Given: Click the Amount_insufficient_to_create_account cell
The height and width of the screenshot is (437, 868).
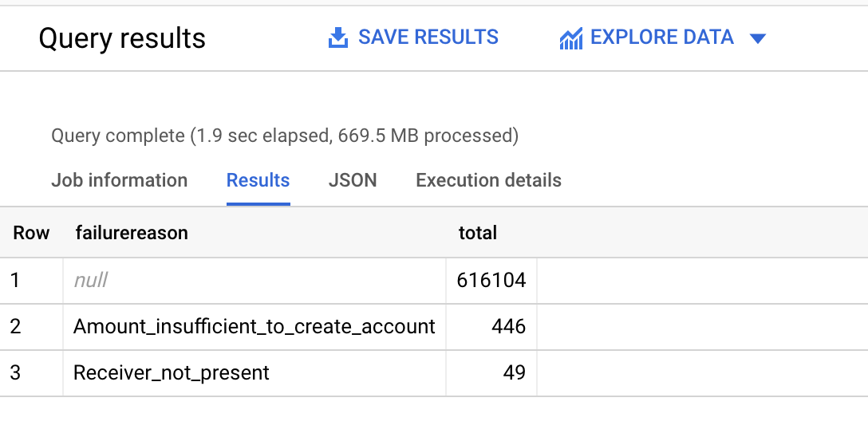Looking at the screenshot, I should coord(254,326).
